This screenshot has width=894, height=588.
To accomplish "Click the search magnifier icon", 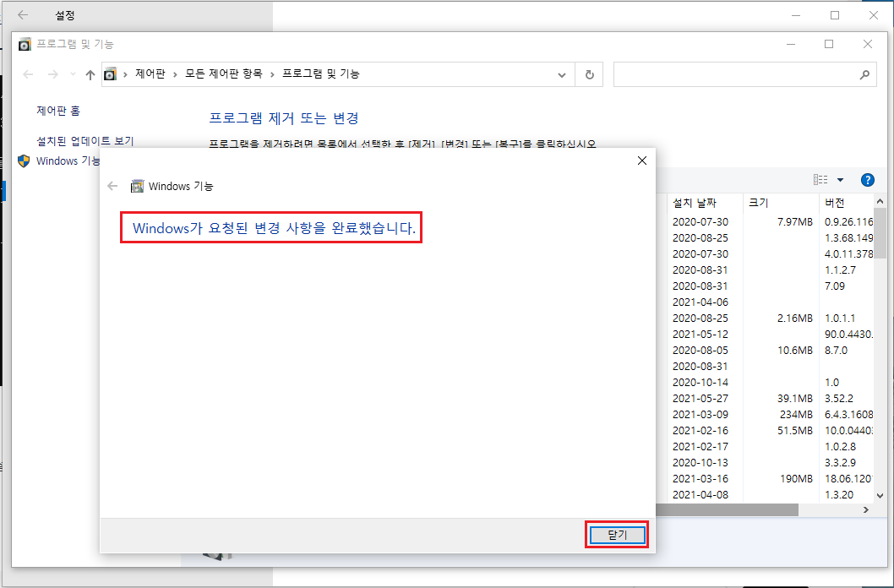I will point(864,74).
